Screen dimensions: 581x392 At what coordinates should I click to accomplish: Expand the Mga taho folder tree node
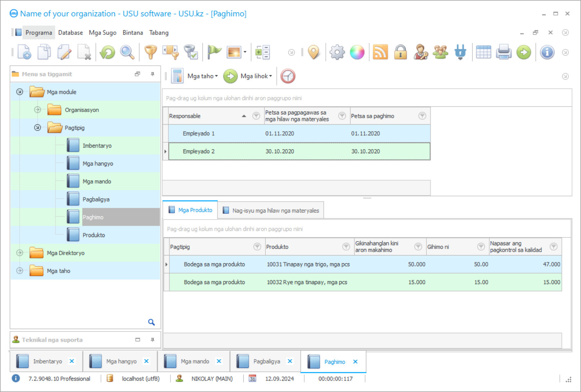(x=20, y=271)
